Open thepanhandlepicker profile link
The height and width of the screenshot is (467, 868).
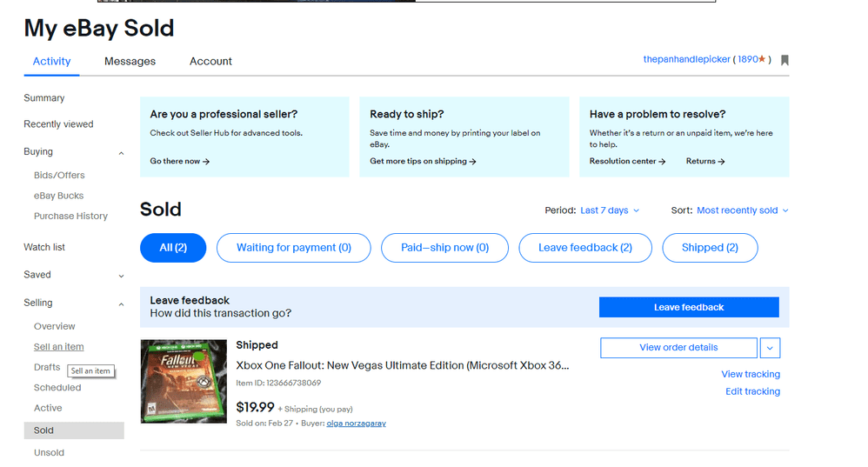point(686,59)
